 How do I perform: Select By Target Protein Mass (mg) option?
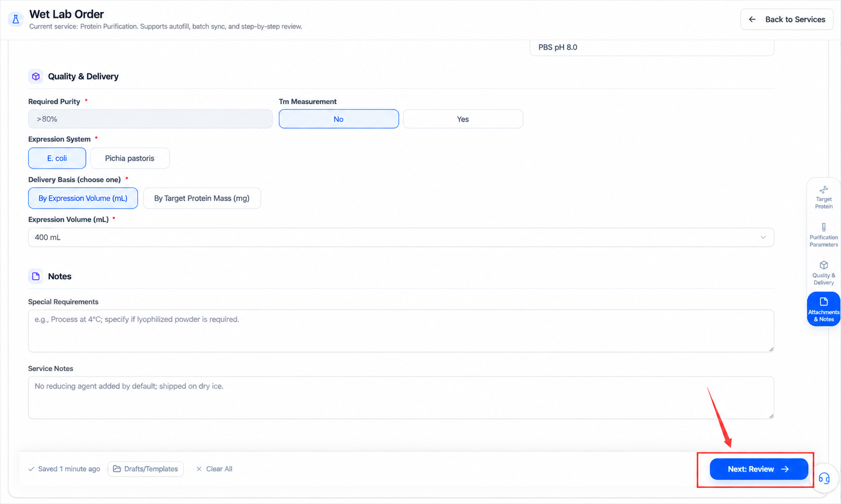(202, 198)
